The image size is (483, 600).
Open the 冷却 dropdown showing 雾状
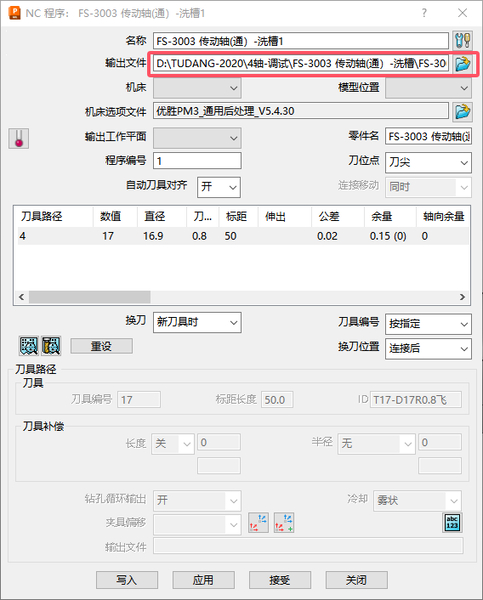(418, 501)
